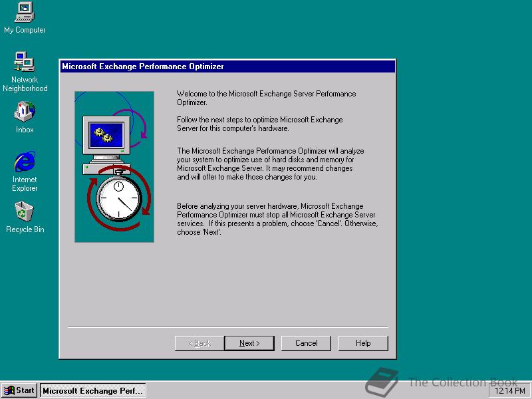Open My Computer from the desktop

click(x=25, y=13)
